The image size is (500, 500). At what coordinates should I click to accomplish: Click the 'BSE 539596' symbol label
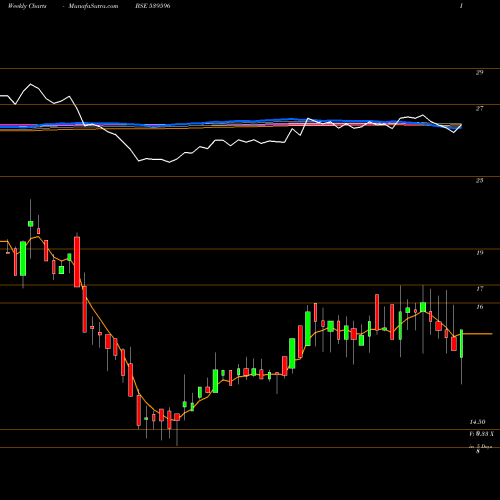pyautogui.click(x=153, y=6)
